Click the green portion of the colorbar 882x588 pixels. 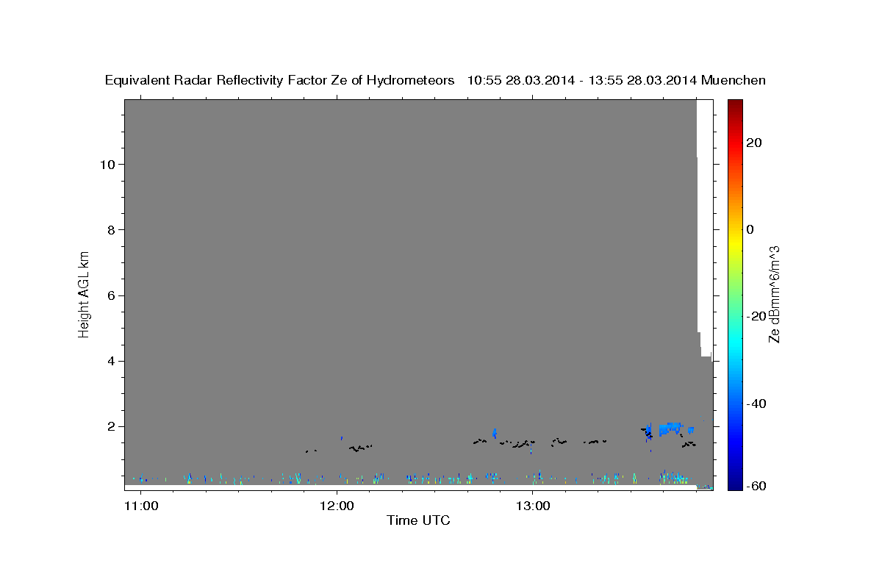735,294
